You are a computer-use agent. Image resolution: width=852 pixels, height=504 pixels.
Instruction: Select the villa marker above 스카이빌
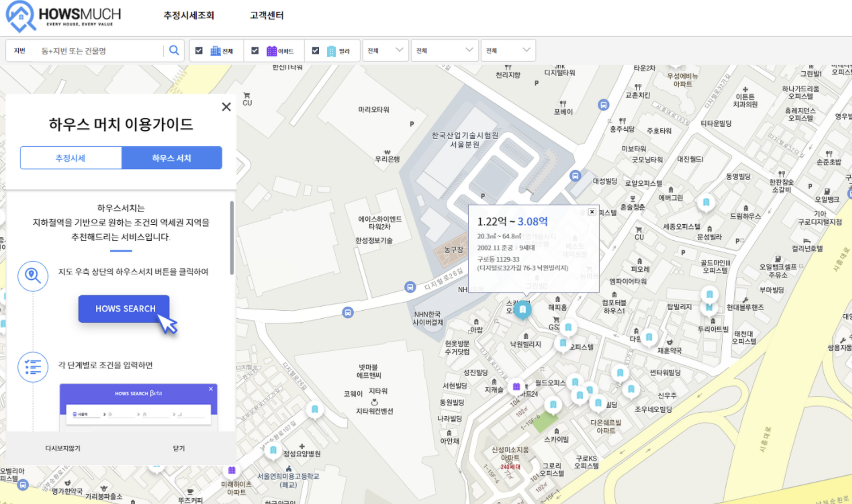click(553, 405)
